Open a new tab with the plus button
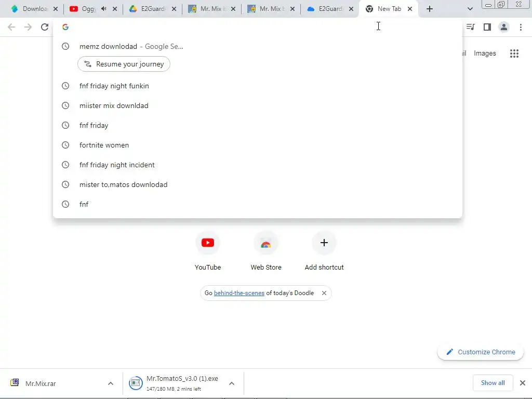The image size is (532, 399). tap(430, 9)
